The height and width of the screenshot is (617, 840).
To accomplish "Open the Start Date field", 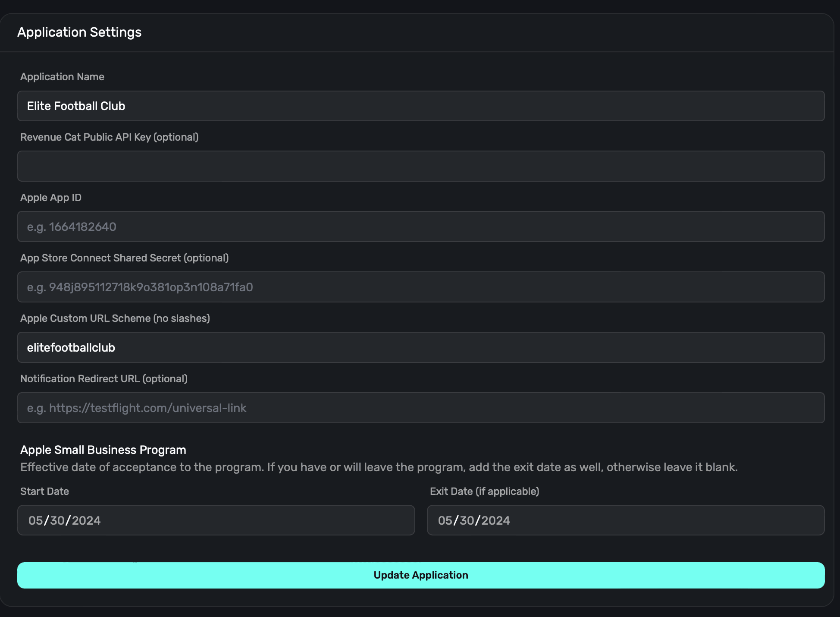I will click(216, 520).
